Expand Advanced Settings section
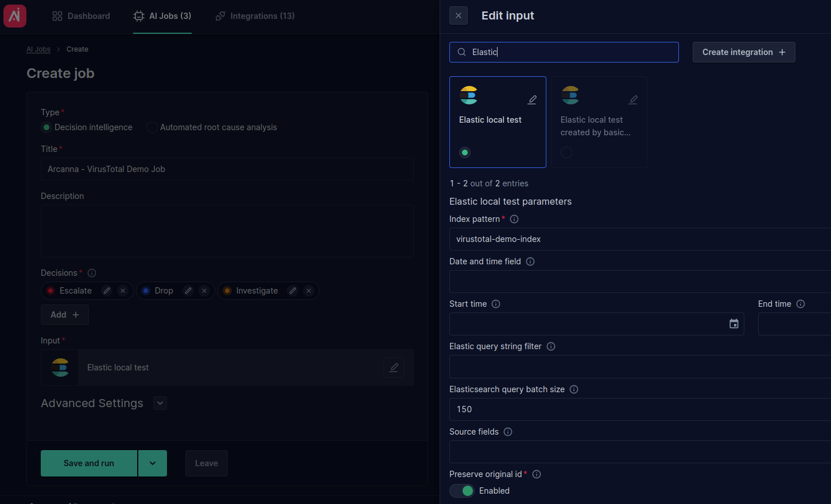This screenshot has height=504, width=831. [x=160, y=403]
